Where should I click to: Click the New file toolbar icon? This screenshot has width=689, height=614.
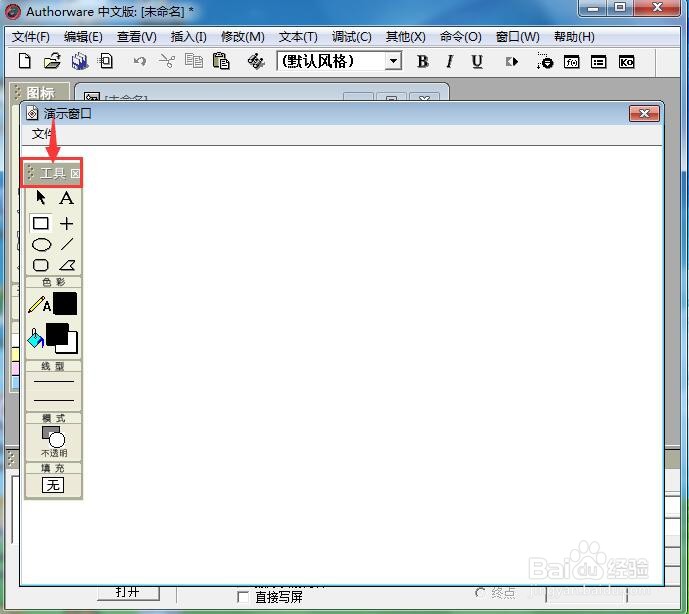coord(25,61)
